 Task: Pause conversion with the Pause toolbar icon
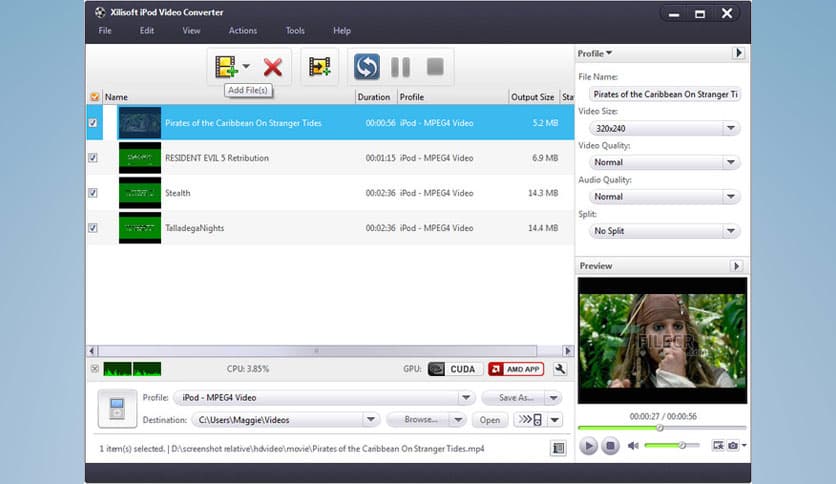[400, 67]
